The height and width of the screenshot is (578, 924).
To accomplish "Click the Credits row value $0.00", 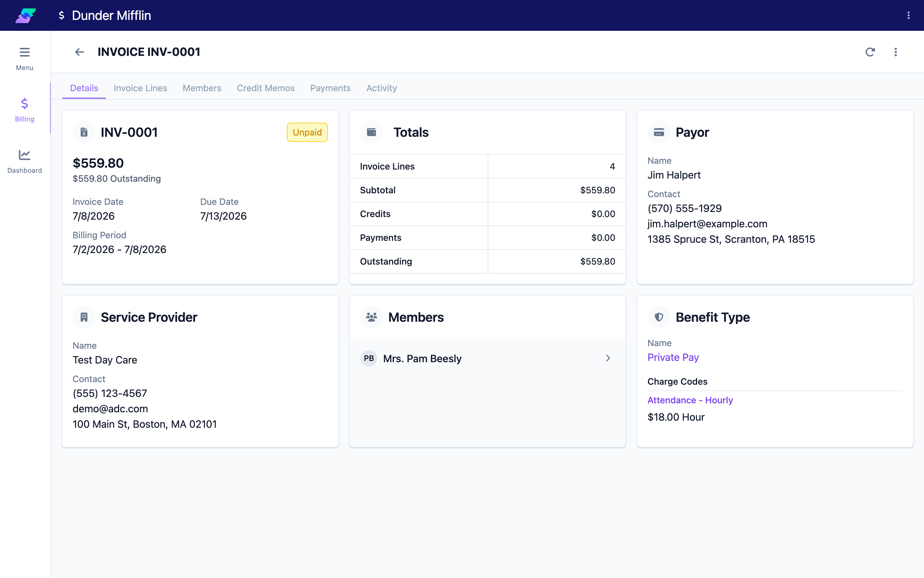I will click(603, 214).
